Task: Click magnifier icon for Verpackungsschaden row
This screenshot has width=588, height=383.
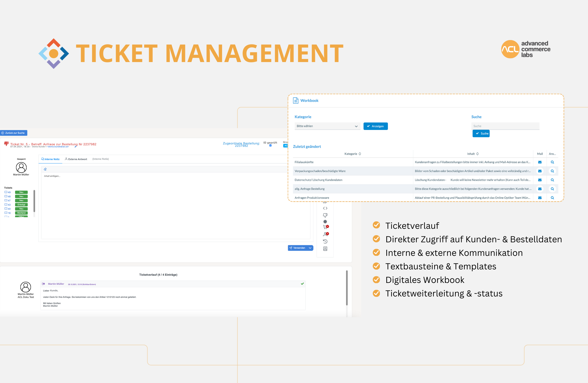Action: [x=552, y=171]
